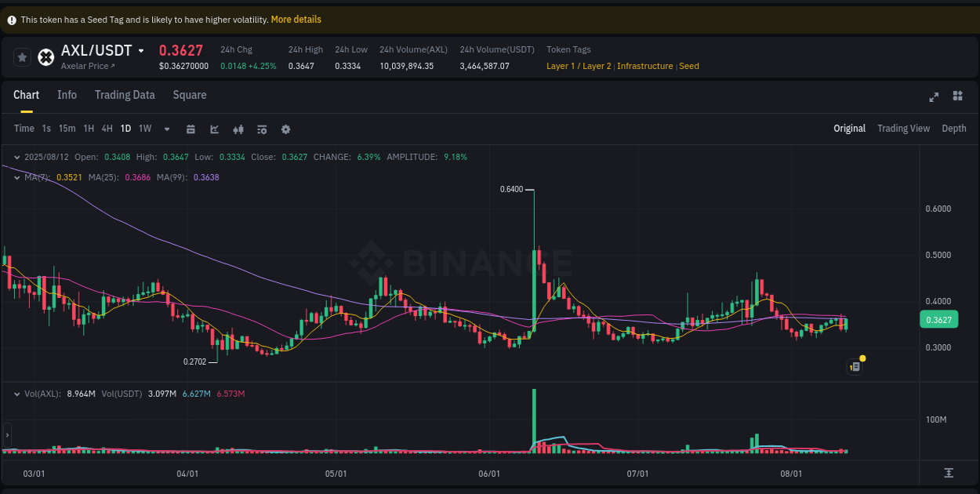This screenshot has width=980, height=494.
Task: Open the indicator list settings icon
Action: [x=262, y=129]
